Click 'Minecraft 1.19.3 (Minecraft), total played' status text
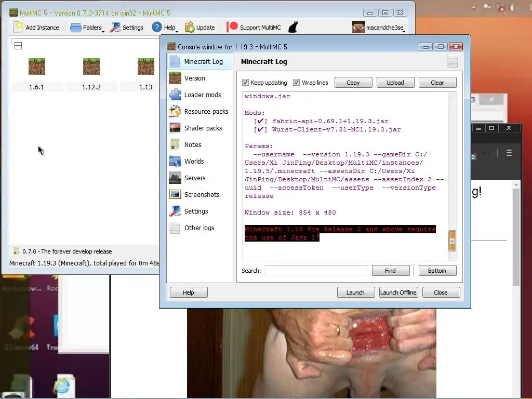 (x=84, y=263)
